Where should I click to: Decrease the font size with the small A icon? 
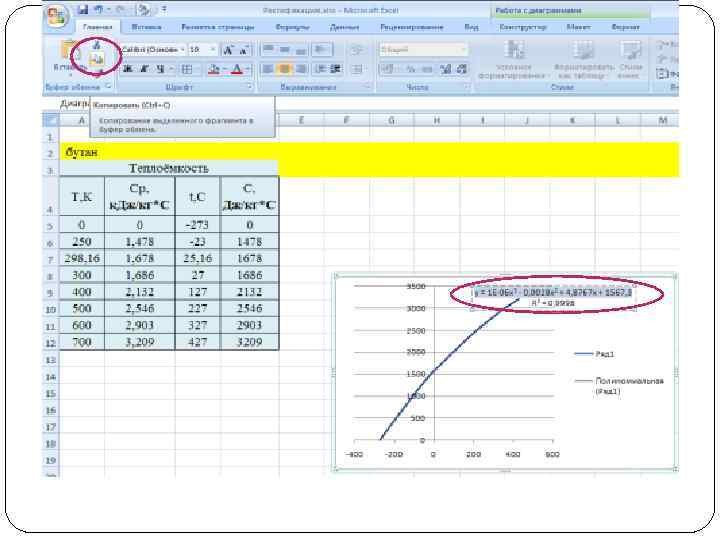[x=244, y=50]
